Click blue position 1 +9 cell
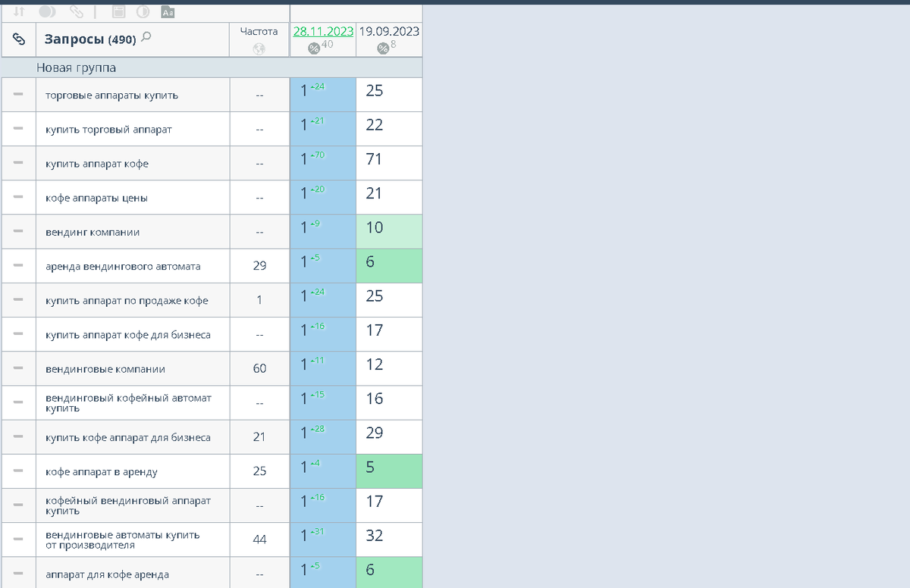 click(x=323, y=232)
